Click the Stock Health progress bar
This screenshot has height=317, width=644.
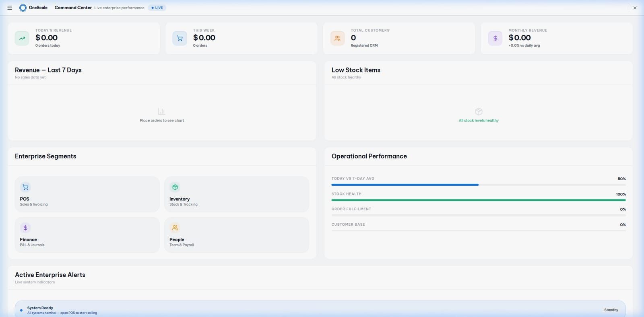point(479,200)
